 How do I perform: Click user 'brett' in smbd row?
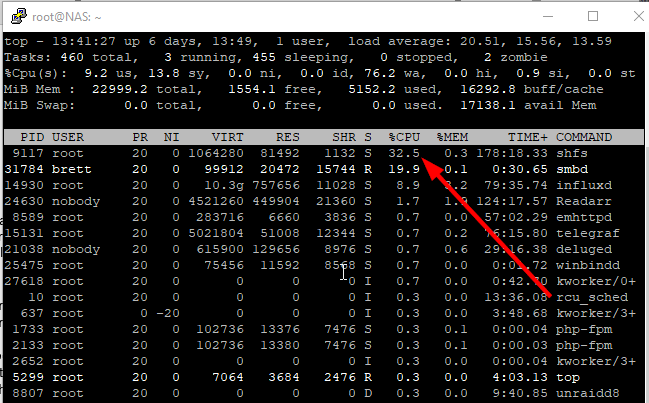(72, 169)
